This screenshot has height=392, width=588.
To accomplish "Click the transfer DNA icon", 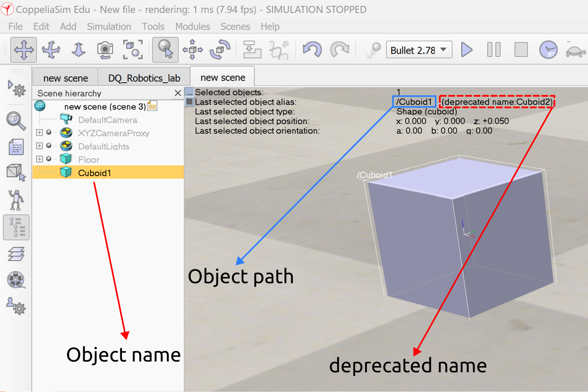I will coord(279,50).
